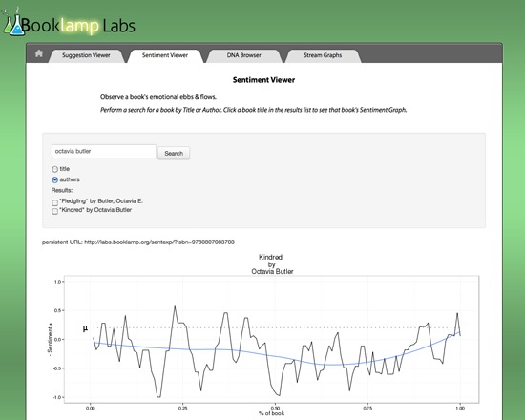This screenshot has width=525, height=420.
Task: Check the "Fledgling" by Butler, Octavia E. box
Action: [x=55, y=202]
